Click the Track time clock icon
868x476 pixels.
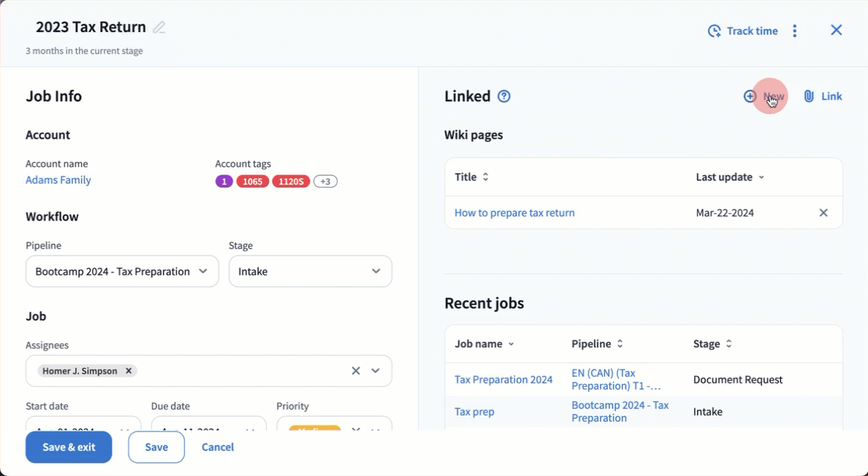pos(714,31)
